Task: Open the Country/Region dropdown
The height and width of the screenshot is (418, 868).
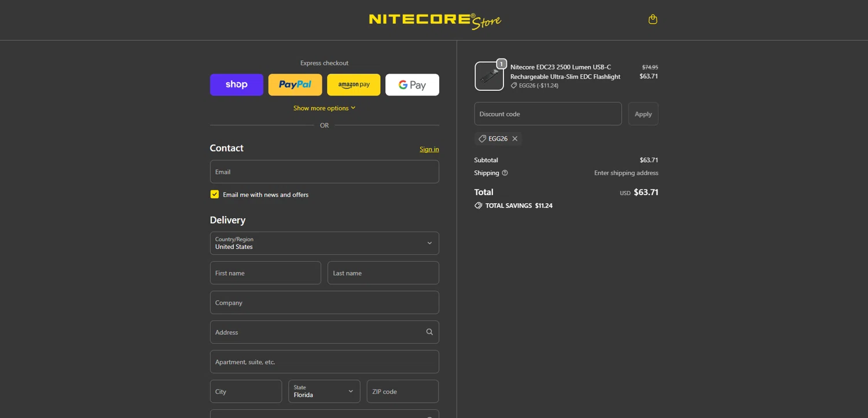Action: click(325, 243)
